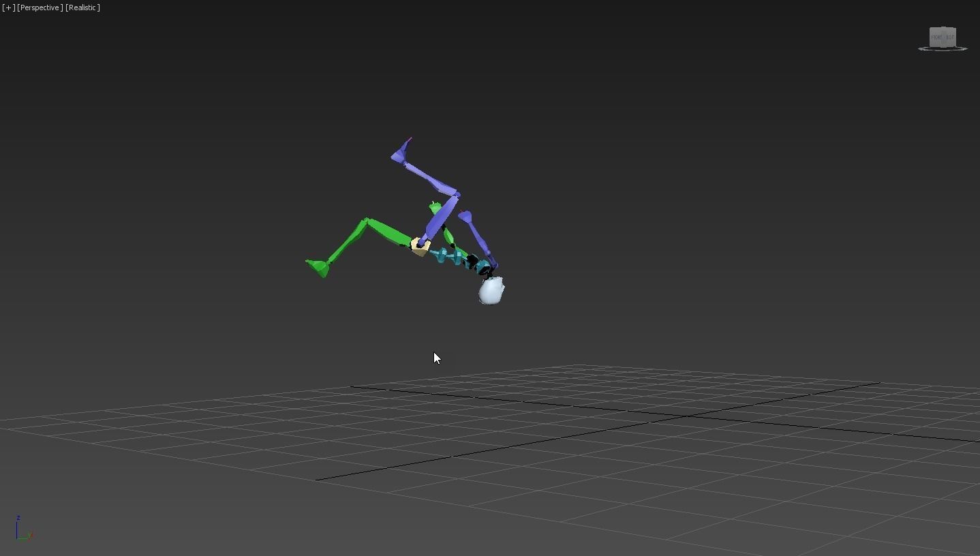Image resolution: width=980 pixels, height=556 pixels.
Task: Select the blue hand near the torso
Action: [x=465, y=217]
